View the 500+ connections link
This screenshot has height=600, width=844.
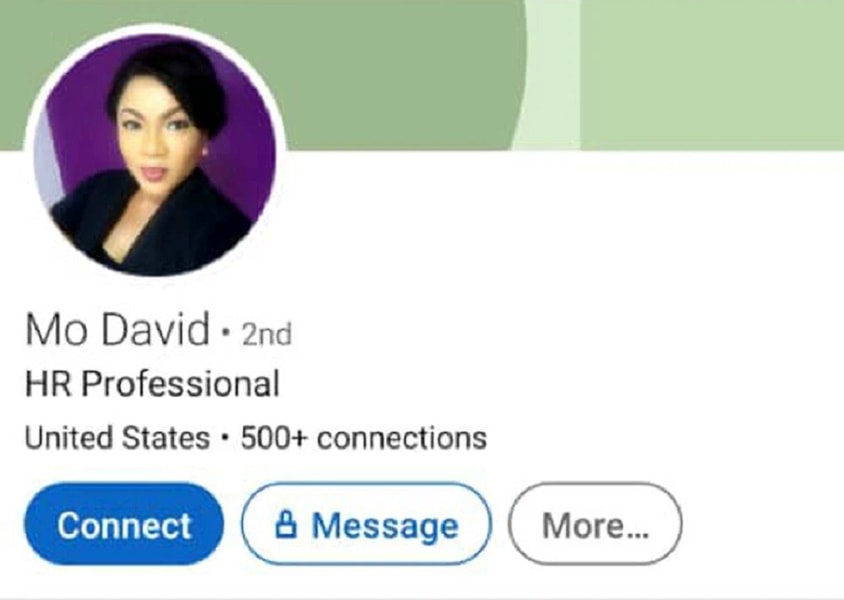click(x=364, y=437)
